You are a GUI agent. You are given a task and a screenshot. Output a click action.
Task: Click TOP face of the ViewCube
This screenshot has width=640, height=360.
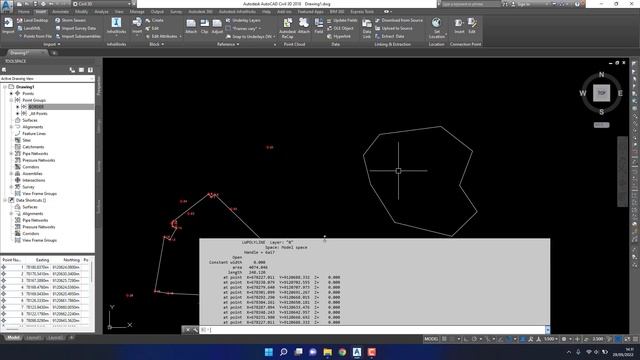(602, 93)
